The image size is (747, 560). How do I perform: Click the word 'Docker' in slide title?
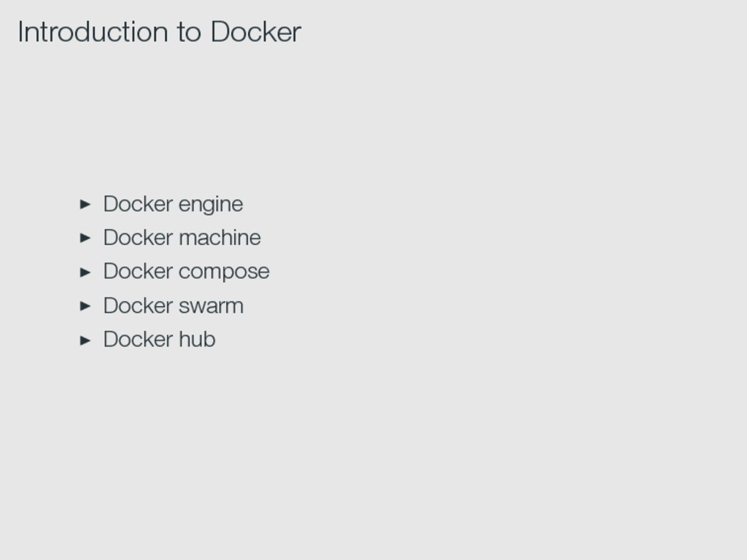pos(256,32)
